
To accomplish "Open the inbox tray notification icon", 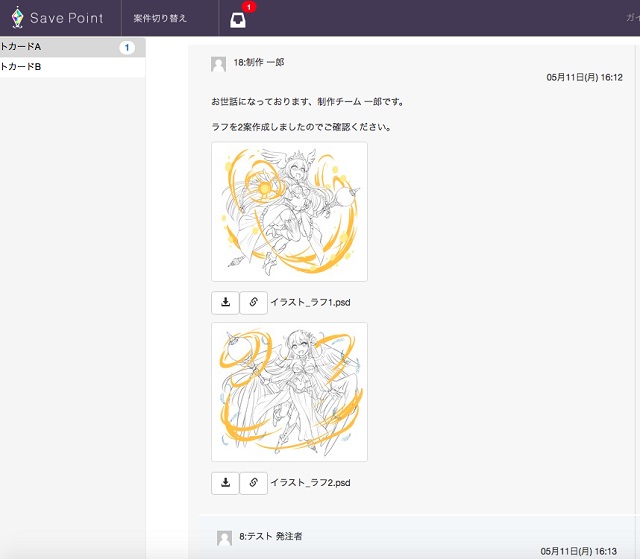I will point(238,20).
